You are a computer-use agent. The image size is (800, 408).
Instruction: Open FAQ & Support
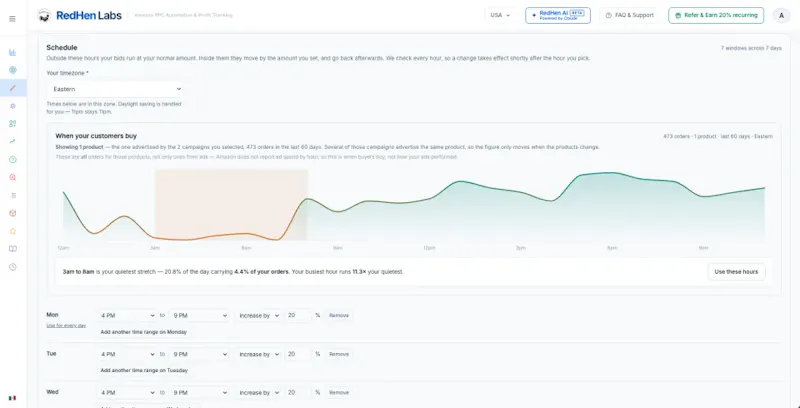click(629, 15)
